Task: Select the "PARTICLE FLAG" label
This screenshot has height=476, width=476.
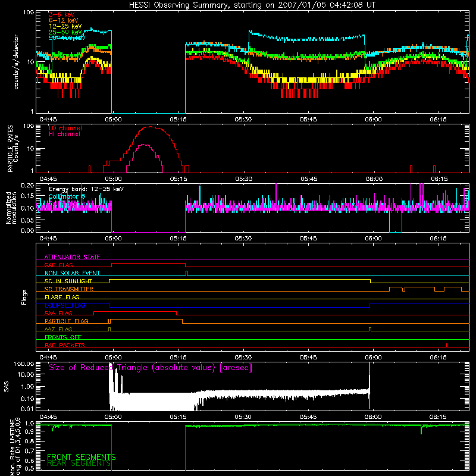Action: coord(67,321)
